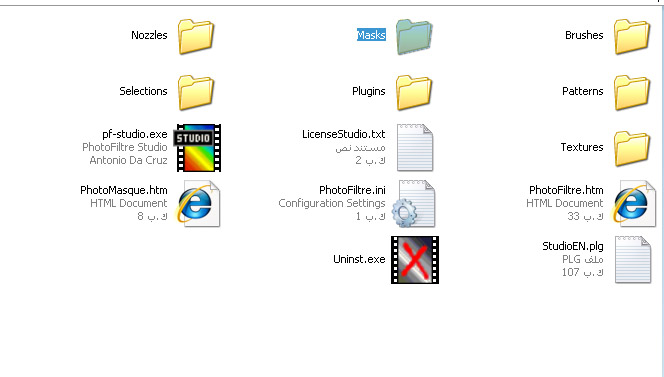
Task: Click the PhotoFiltre Studio description text
Action: coord(125,147)
